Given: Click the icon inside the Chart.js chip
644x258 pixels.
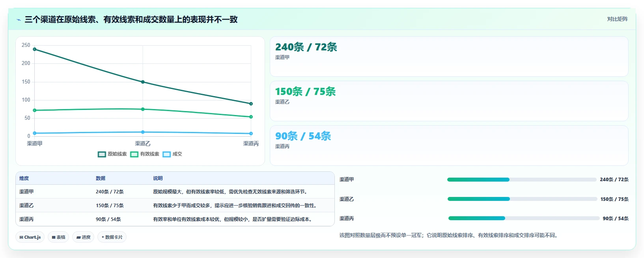Looking at the screenshot, I should pyautogui.click(x=21, y=238).
